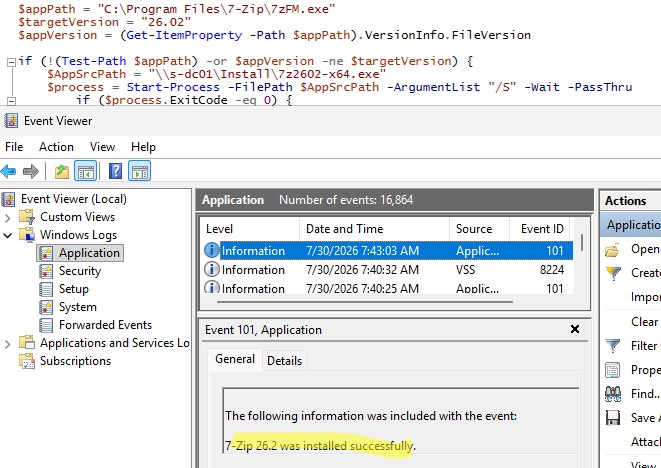This screenshot has height=468, width=661.
Task: Click the Subscriptions icon in tree
Action: point(27,361)
